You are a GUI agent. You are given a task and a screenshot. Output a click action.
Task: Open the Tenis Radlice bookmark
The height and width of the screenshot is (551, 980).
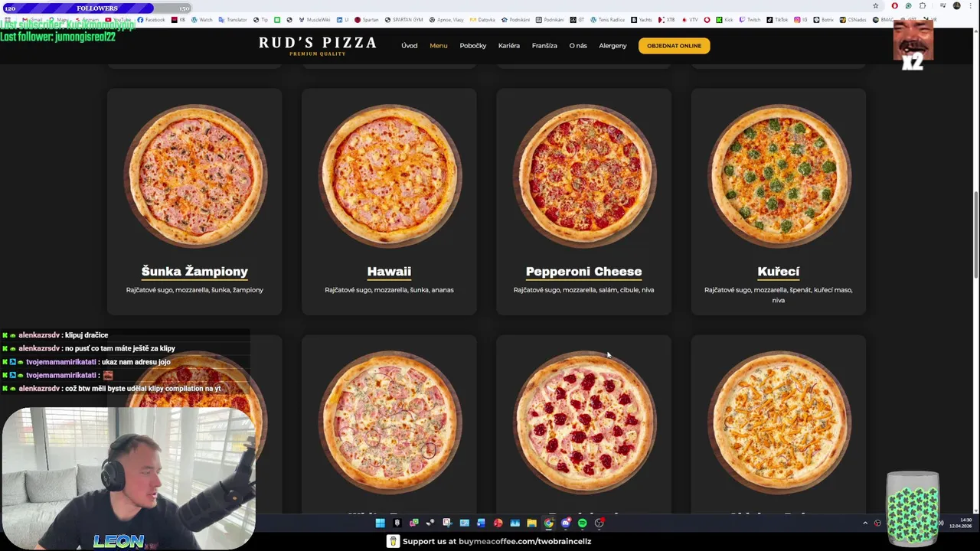pyautogui.click(x=608, y=20)
